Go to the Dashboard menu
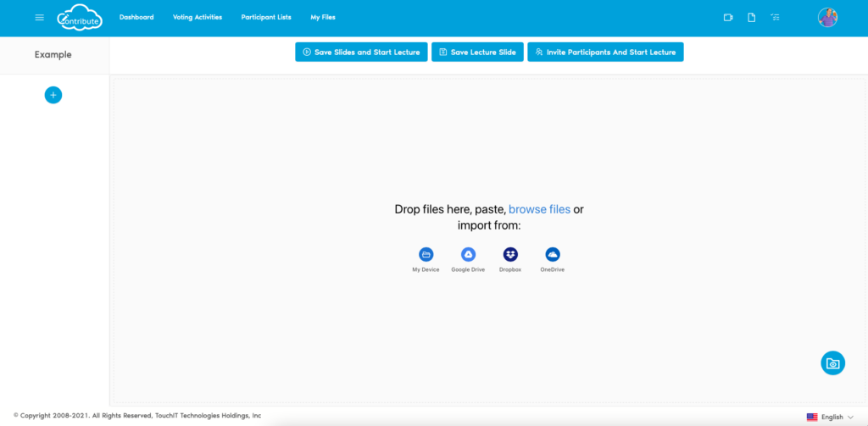 [136, 17]
